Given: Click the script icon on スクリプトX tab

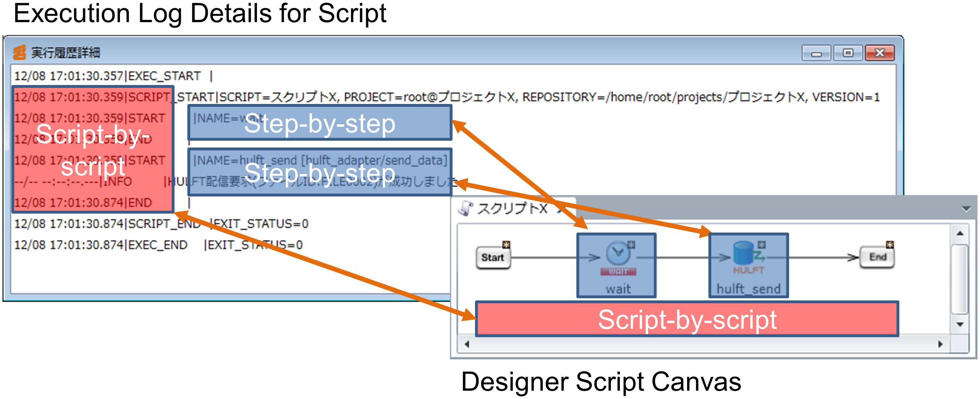Looking at the screenshot, I should (466, 209).
